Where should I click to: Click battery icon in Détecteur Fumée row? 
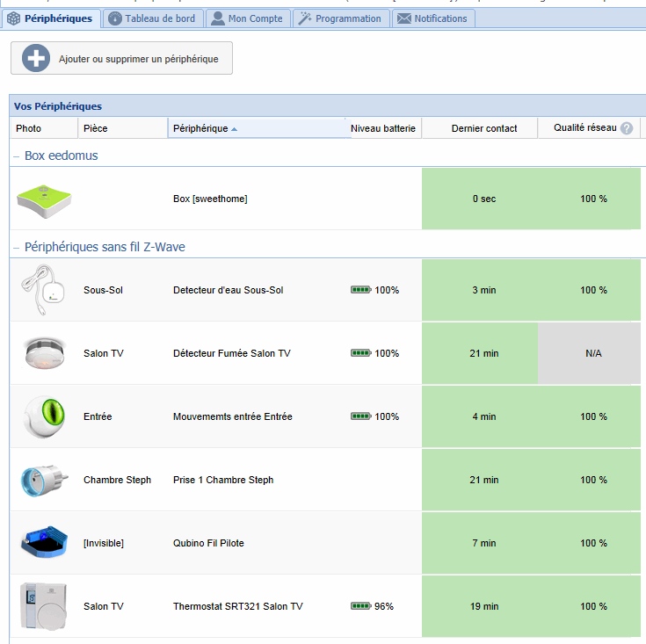[x=361, y=353]
